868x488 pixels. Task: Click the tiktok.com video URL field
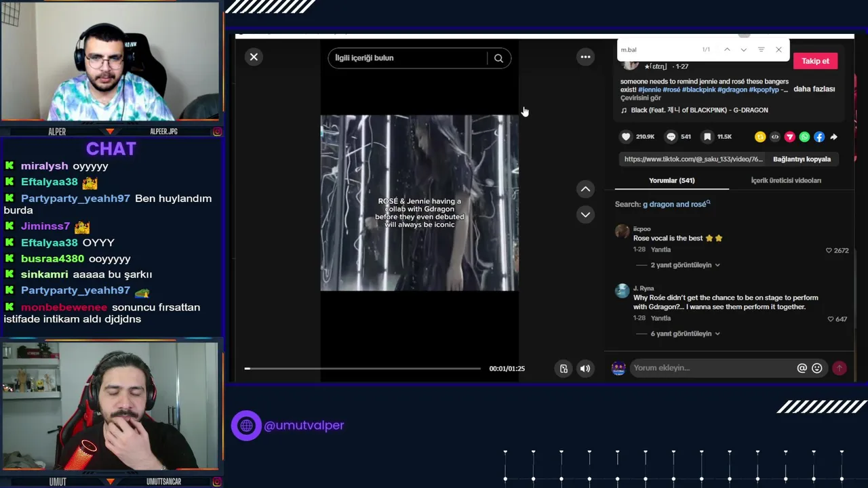tap(693, 159)
